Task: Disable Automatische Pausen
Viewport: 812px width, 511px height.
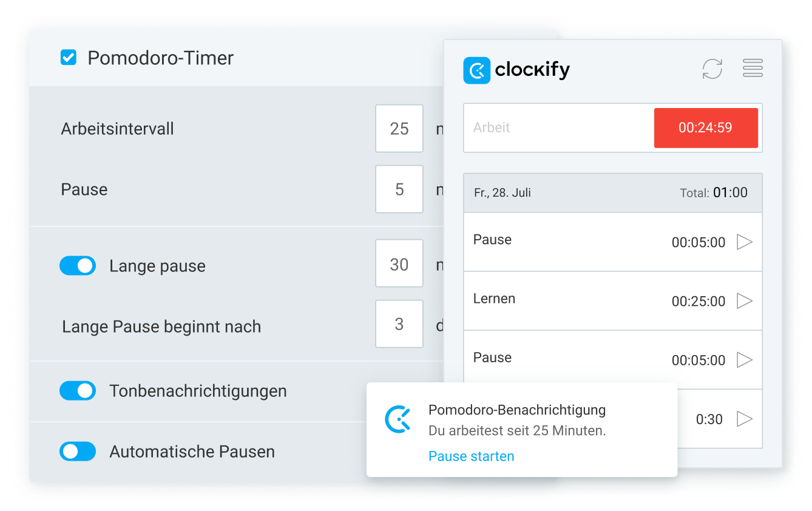Action: pyautogui.click(x=78, y=452)
